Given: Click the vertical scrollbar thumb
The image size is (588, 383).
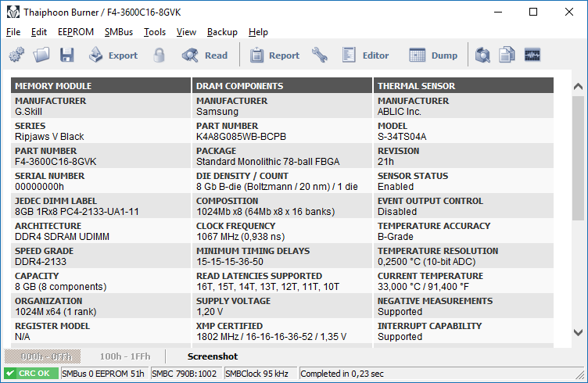Looking at the screenshot, I should (578, 158).
